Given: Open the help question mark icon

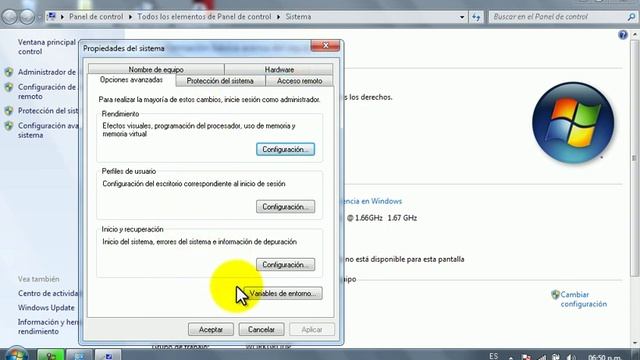Looking at the screenshot, I should 623,35.
